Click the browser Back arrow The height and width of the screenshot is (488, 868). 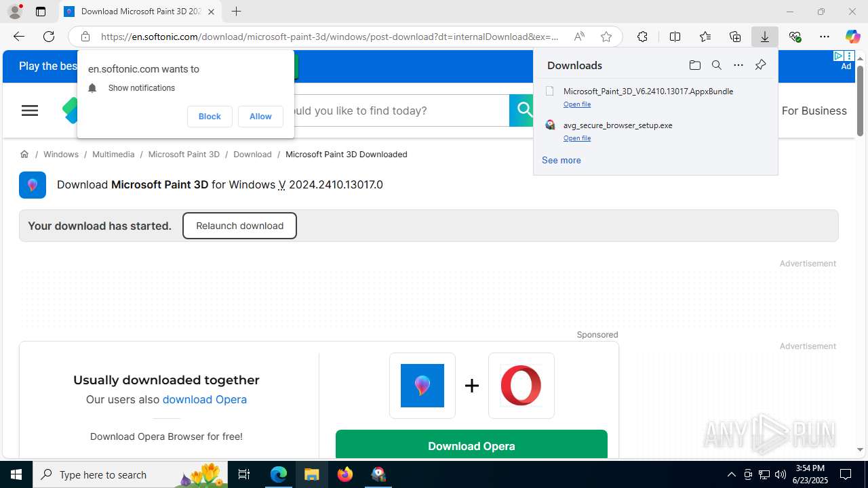(x=19, y=37)
